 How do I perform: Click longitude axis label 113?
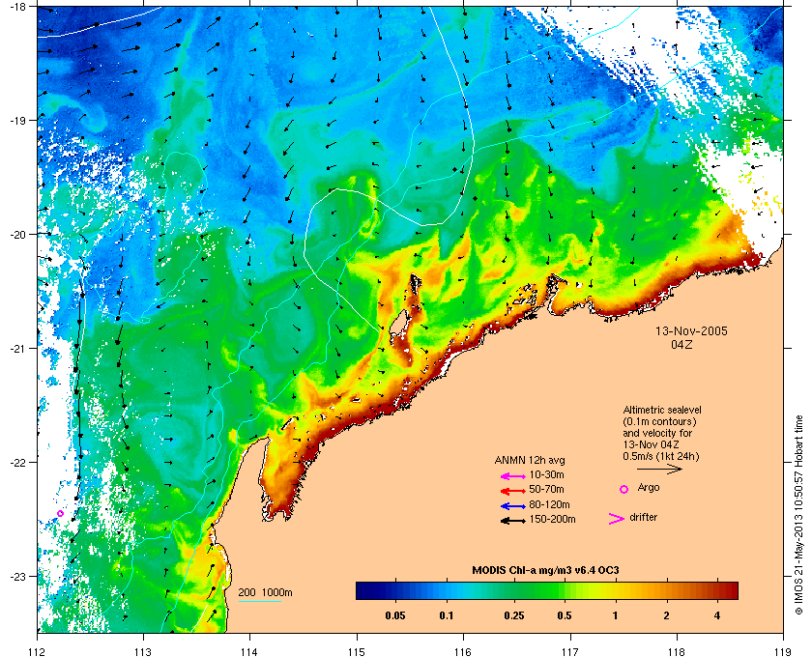(143, 651)
